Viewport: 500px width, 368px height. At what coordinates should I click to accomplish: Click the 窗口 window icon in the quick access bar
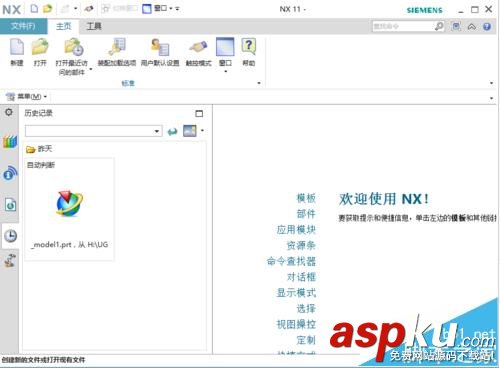tap(147, 9)
